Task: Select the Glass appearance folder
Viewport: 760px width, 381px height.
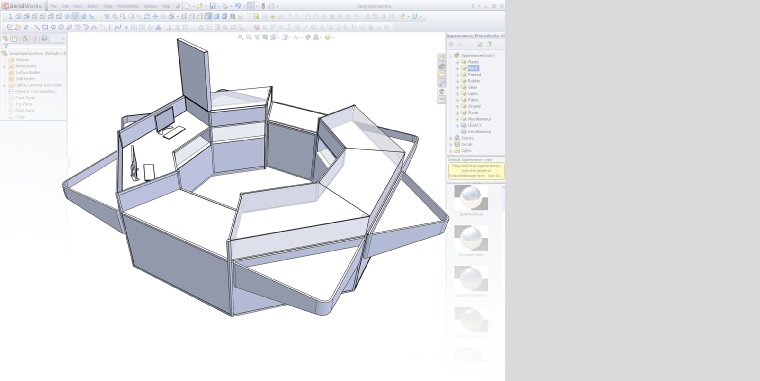Action: click(473, 87)
